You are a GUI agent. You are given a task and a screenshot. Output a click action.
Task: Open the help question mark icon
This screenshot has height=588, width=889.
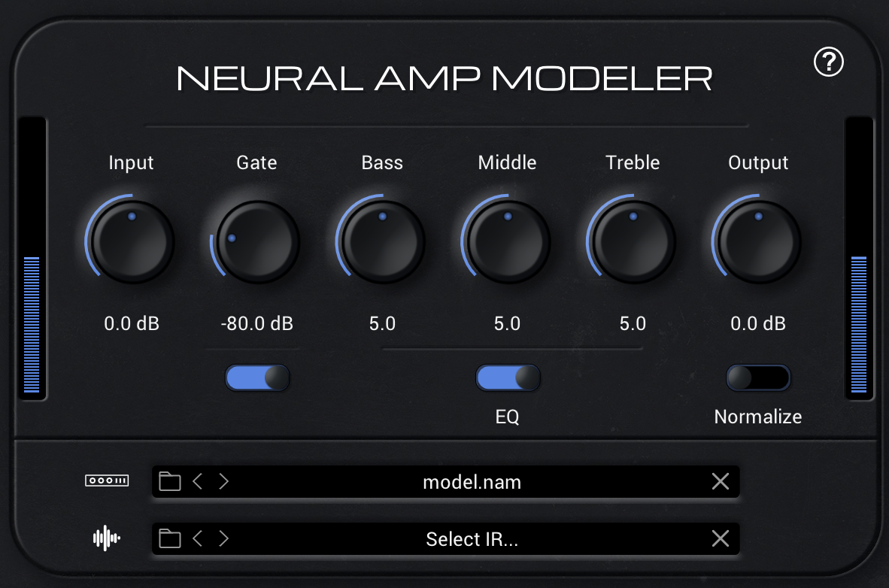click(x=829, y=62)
